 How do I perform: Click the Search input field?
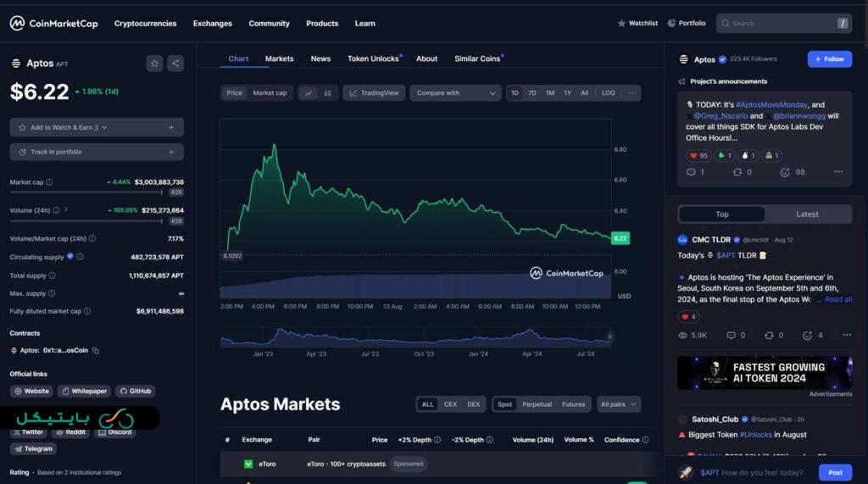[x=780, y=24]
